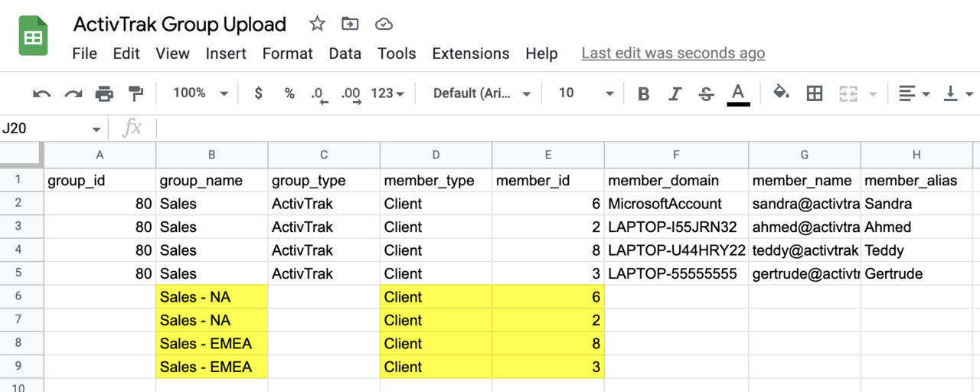Click into the formula bar
Screen dimensions: 980x392
coord(567,129)
